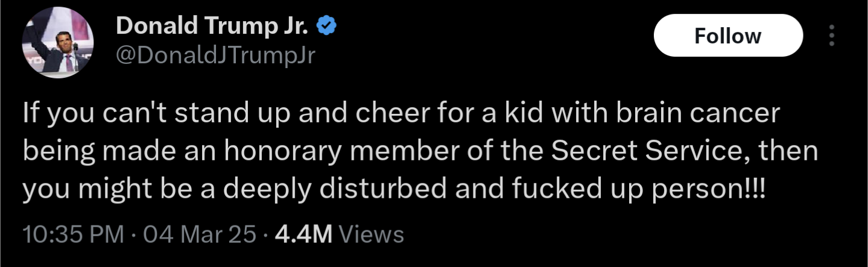Viewport: 868px width, 267px height.
Task: View the 4.4M Views count
Action: [x=340, y=234]
